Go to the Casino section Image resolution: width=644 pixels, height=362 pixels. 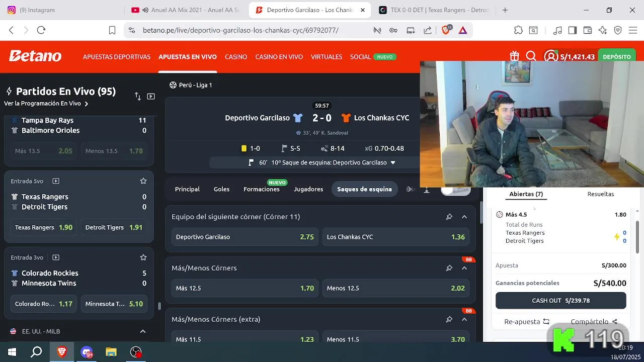(x=236, y=57)
